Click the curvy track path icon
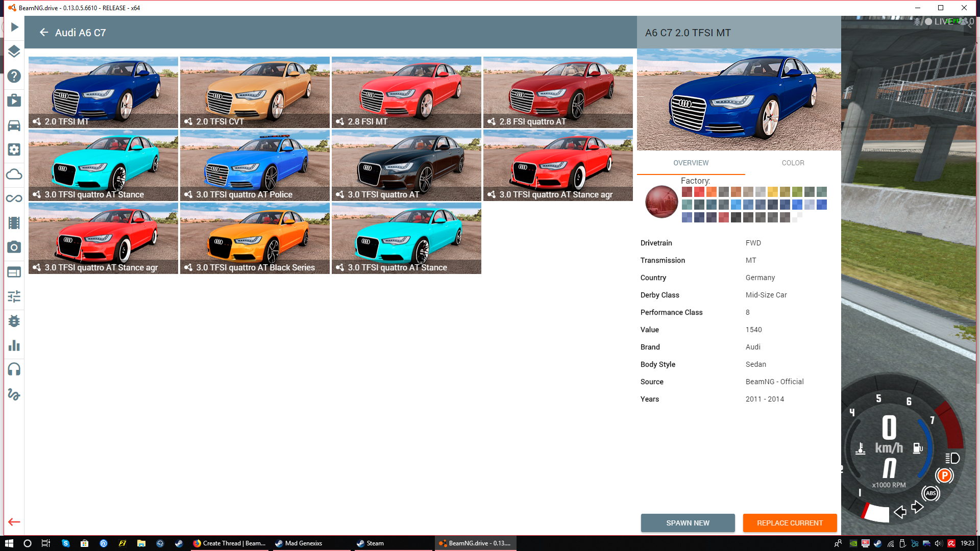Viewport: 980px width, 551px height. pyautogui.click(x=14, y=394)
